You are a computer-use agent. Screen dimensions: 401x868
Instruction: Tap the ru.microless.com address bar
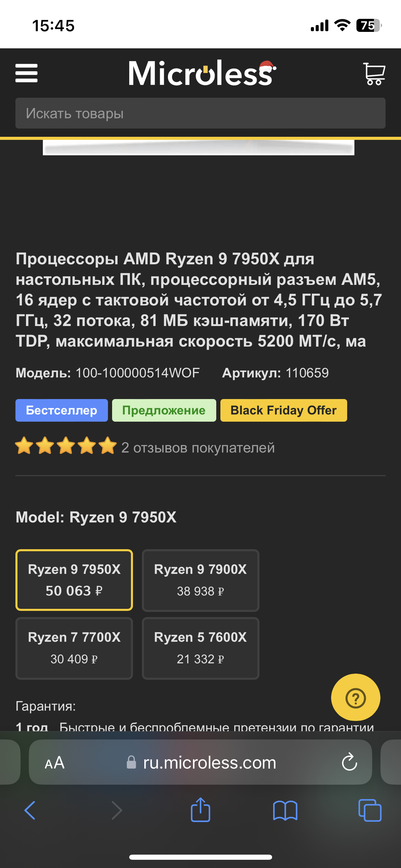[x=209, y=763]
